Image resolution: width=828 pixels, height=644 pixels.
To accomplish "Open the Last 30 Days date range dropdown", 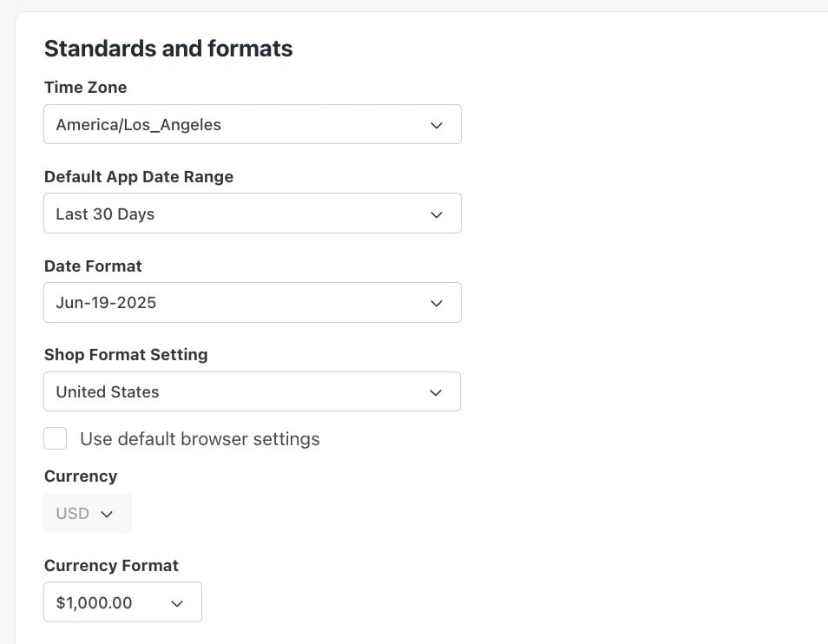I will tap(253, 214).
